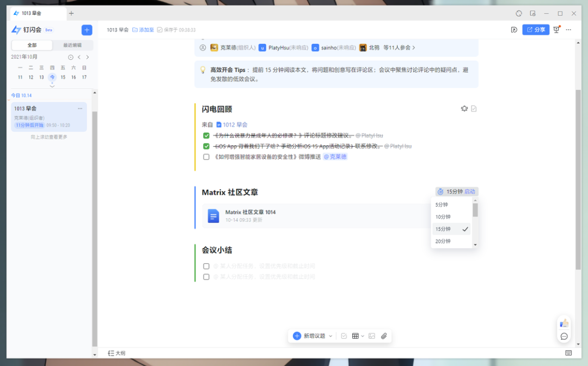Click the 11分钟后开始 badge
The width and height of the screenshot is (588, 366).
click(29, 125)
